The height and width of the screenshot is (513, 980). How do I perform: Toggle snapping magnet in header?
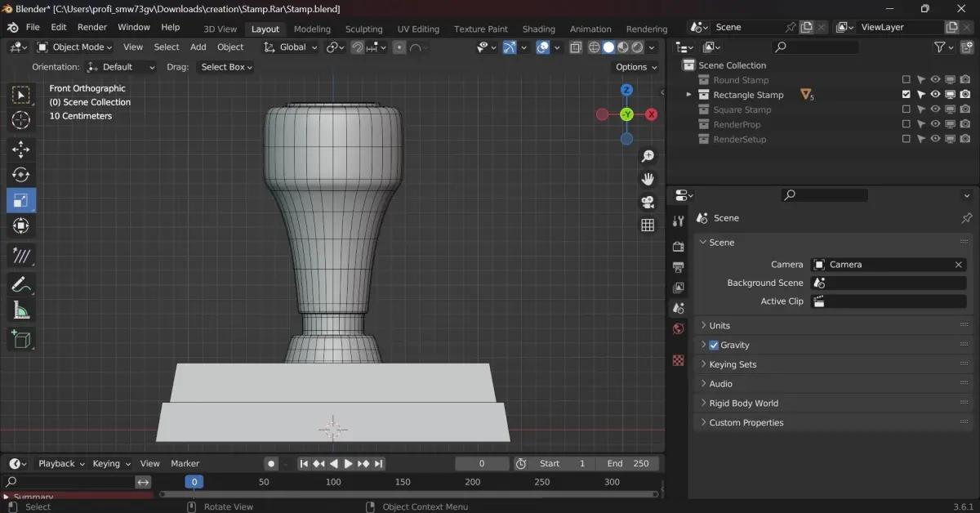coord(357,47)
